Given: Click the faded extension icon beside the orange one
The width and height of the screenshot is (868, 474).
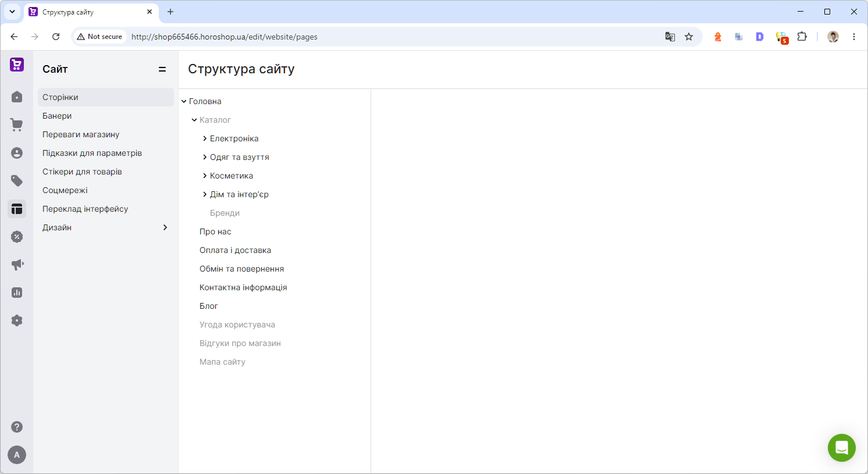Looking at the screenshot, I should point(739,37).
